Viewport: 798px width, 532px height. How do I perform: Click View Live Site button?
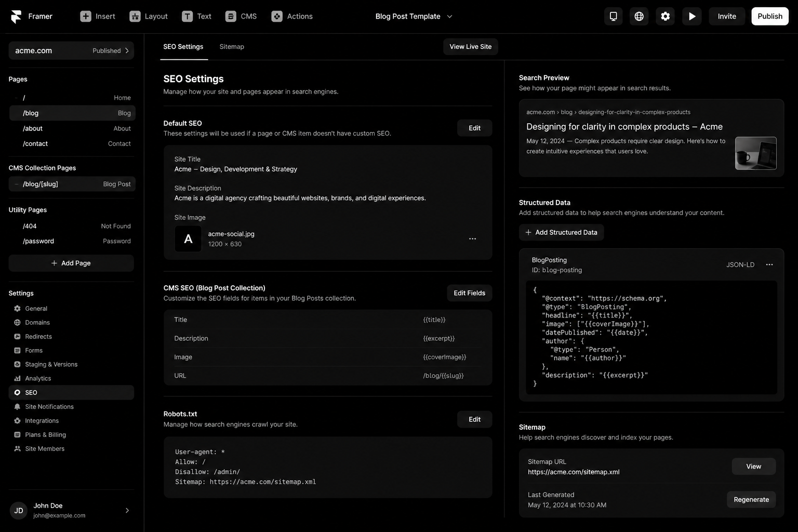coord(471,47)
